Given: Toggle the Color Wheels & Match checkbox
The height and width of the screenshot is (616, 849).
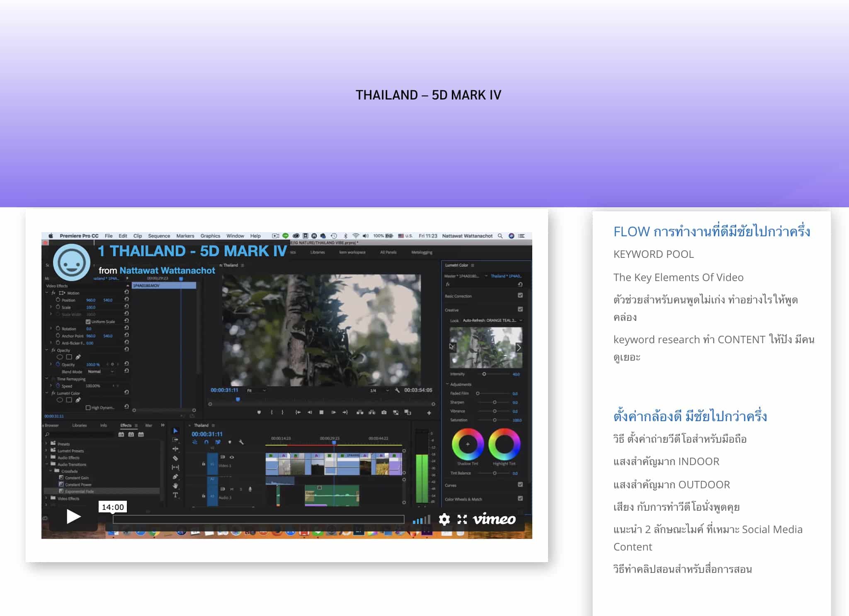Looking at the screenshot, I should (x=520, y=499).
